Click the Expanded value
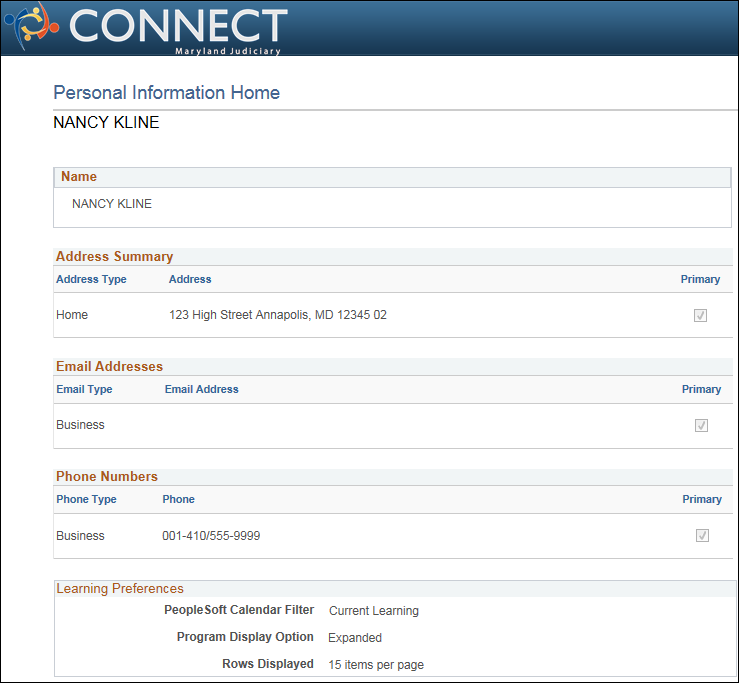739x683 pixels. (355, 638)
